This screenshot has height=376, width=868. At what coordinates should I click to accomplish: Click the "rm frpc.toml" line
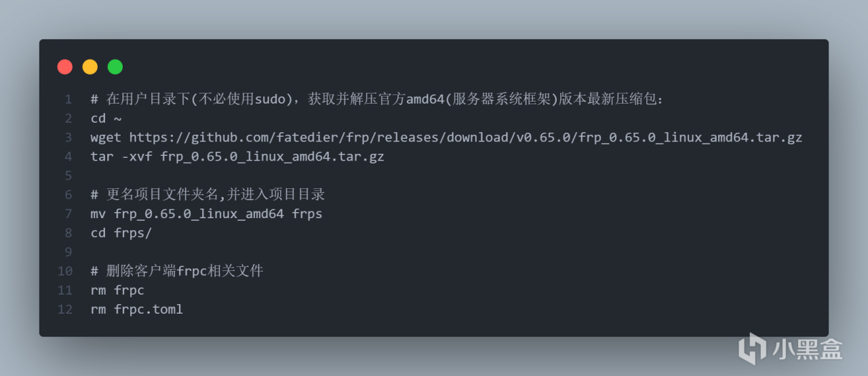click(136, 310)
